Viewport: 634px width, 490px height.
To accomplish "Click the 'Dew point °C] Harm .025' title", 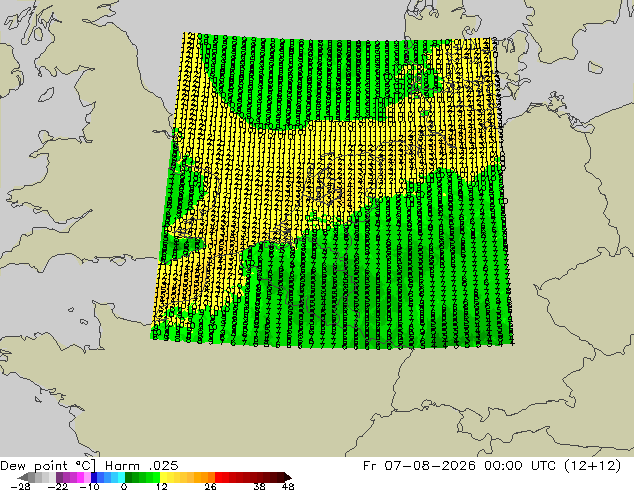I will pos(89,466).
